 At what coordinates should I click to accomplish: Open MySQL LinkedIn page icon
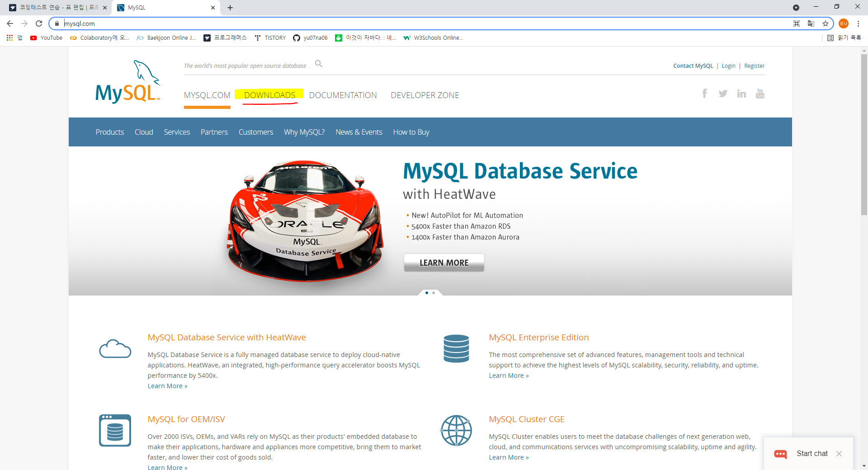(x=741, y=94)
